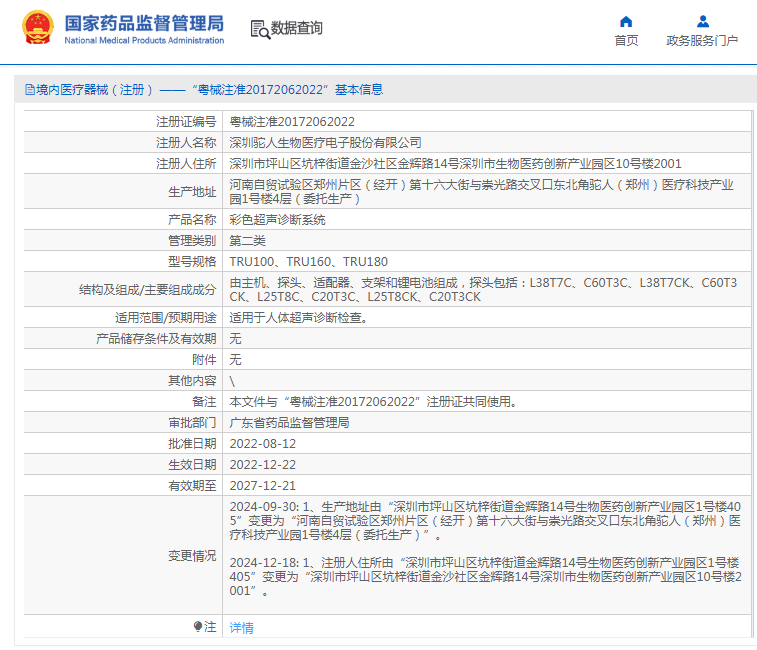
Task: Click the 2024-12-18 change record
Action: (x=485, y=577)
